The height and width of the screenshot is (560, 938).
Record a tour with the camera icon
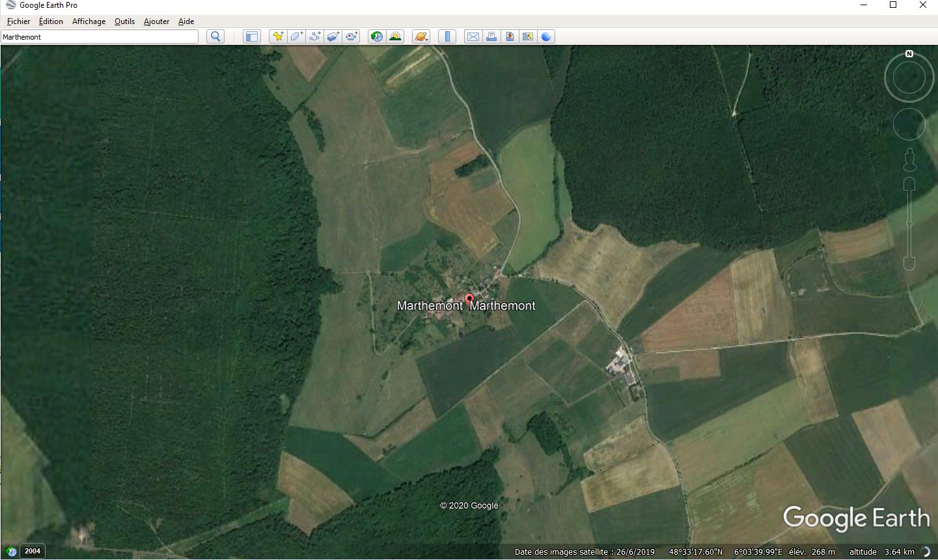point(352,36)
